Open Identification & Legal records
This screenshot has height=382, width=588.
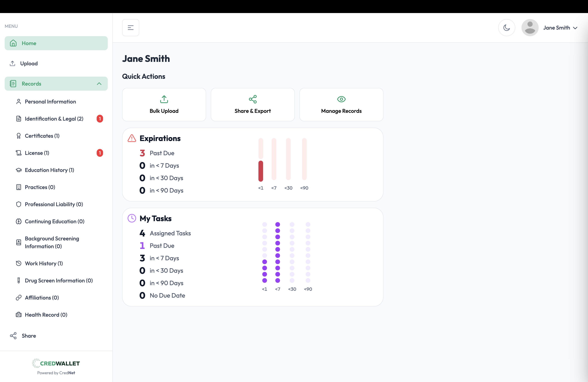54,119
